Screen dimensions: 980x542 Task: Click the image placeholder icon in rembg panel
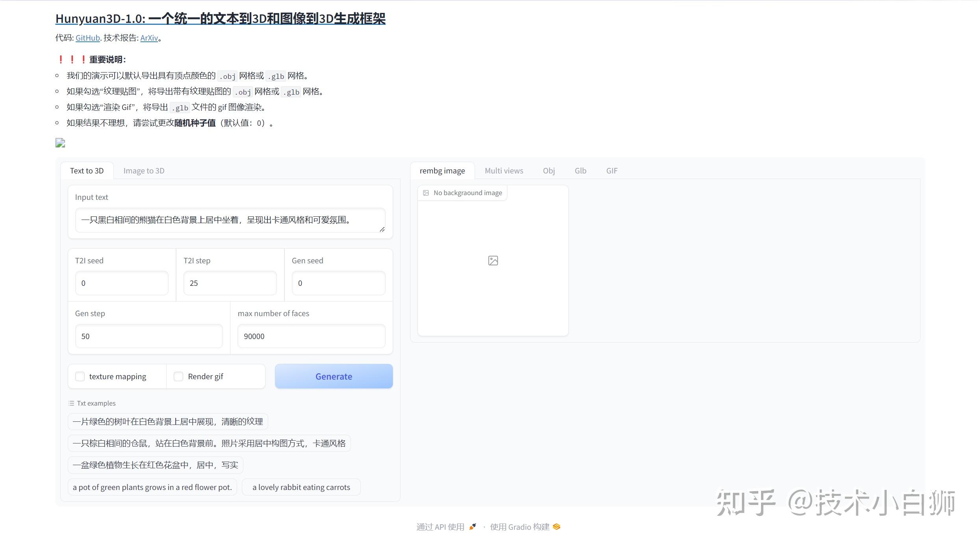click(x=492, y=260)
